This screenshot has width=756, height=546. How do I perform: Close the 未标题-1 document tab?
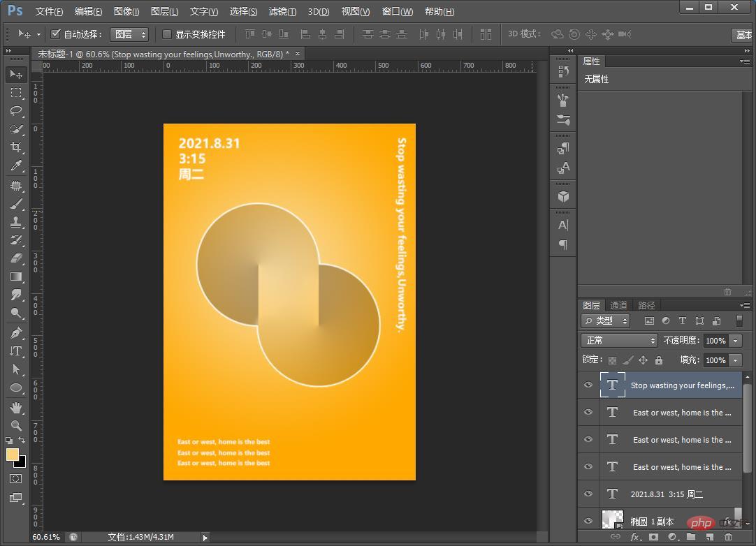298,54
